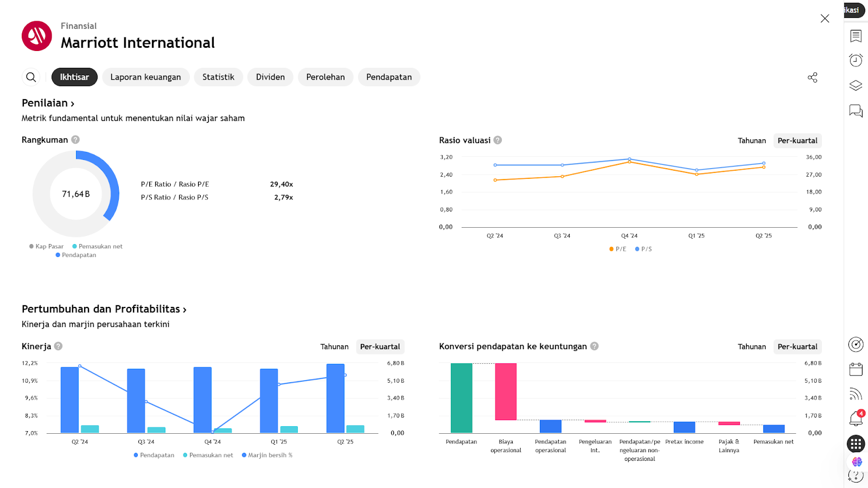Expand the Penilaian section heading
This screenshot has width=868, height=488.
point(48,103)
